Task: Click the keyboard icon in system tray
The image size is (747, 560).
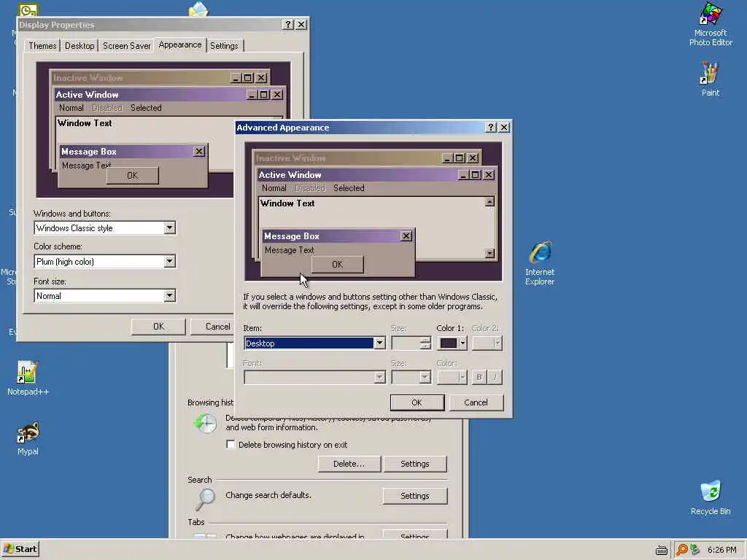Action: tap(661, 550)
